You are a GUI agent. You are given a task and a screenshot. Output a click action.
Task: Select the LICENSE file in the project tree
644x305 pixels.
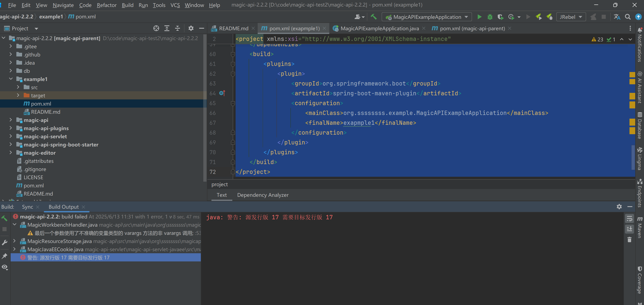pos(33,177)
